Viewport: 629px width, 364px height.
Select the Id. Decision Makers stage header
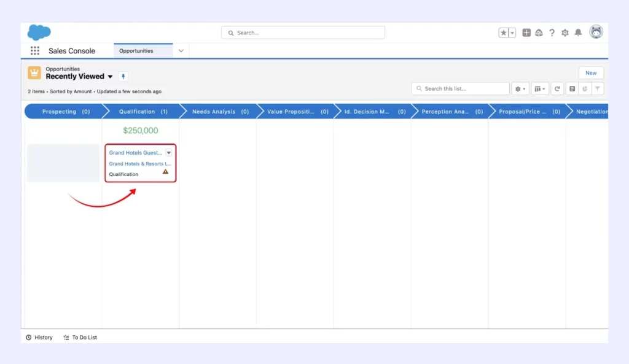coord(375,112)
